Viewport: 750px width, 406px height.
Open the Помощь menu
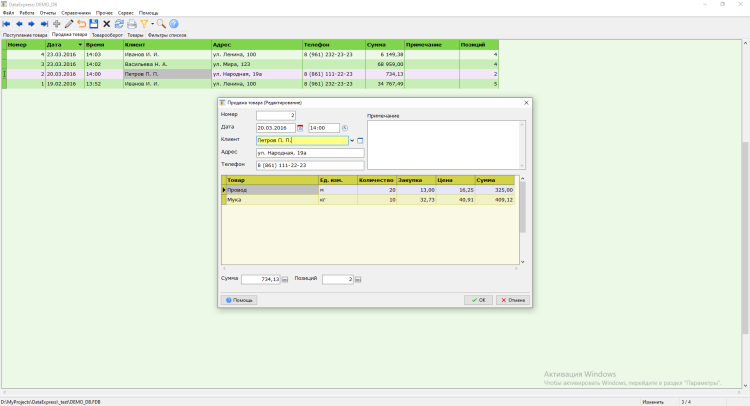(148, 13)
